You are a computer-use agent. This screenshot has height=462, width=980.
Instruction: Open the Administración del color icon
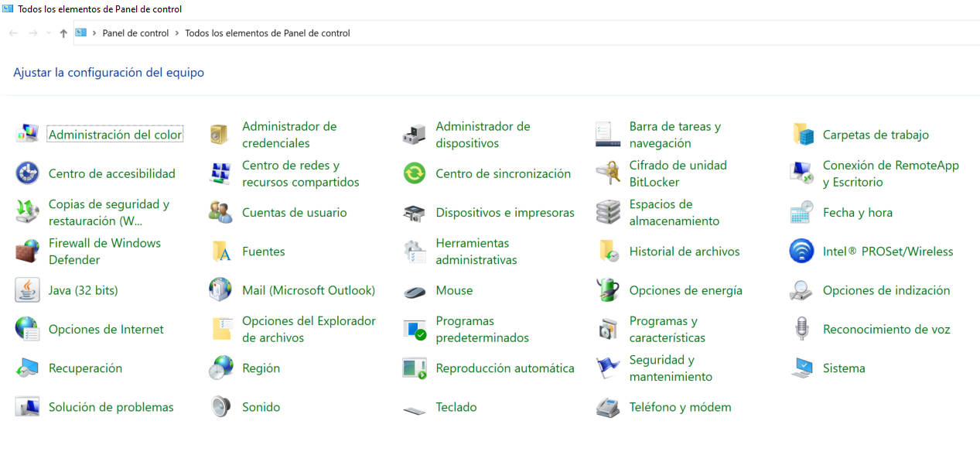click(27, 135)
